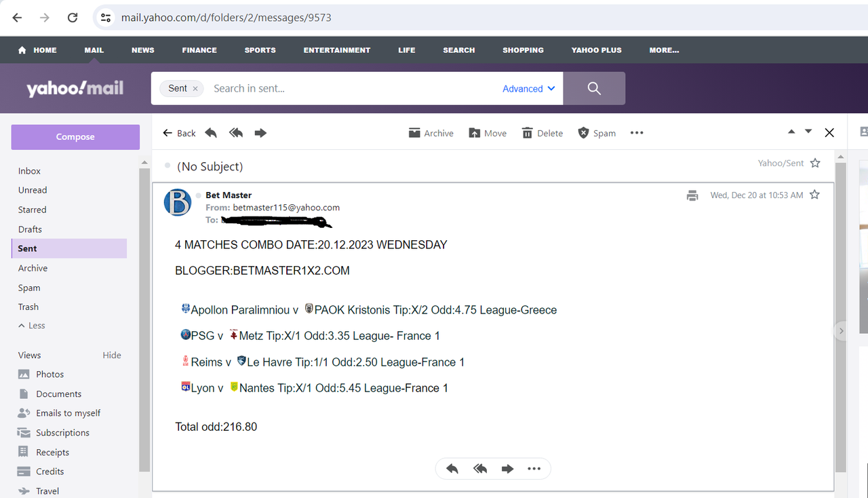Reply all using top toolbar icon

(235, 133)
